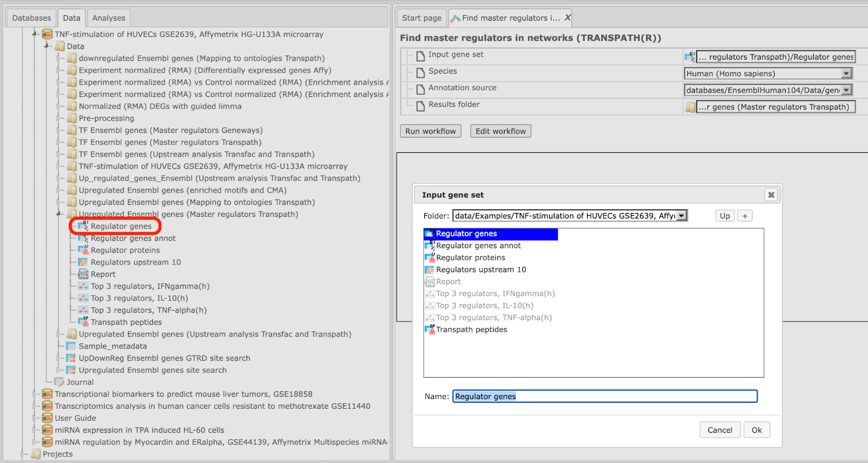Click the Regulator genes annot icon in tree
Image resolution: width=868 pixels, height=463 pixels.
tap(83, 238)
